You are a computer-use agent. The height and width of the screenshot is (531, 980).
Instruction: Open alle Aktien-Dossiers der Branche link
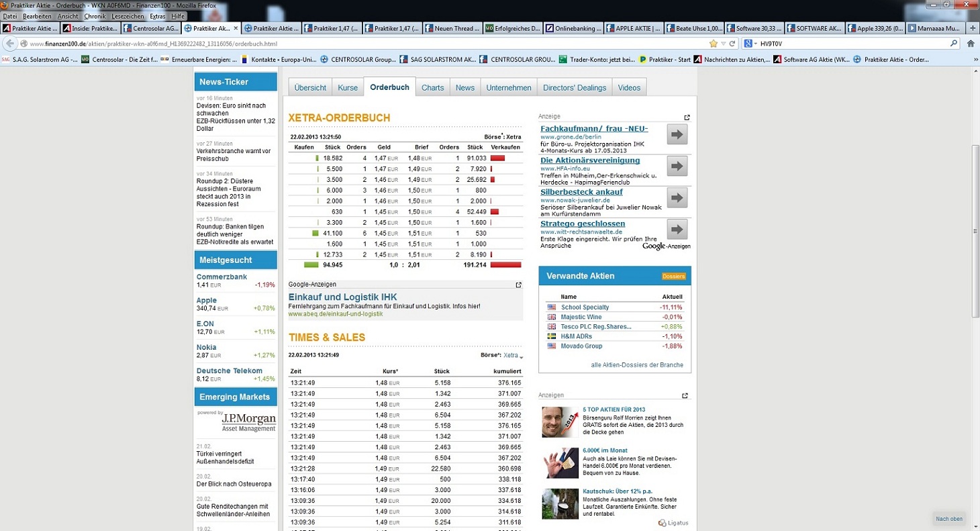pos(637,365)
